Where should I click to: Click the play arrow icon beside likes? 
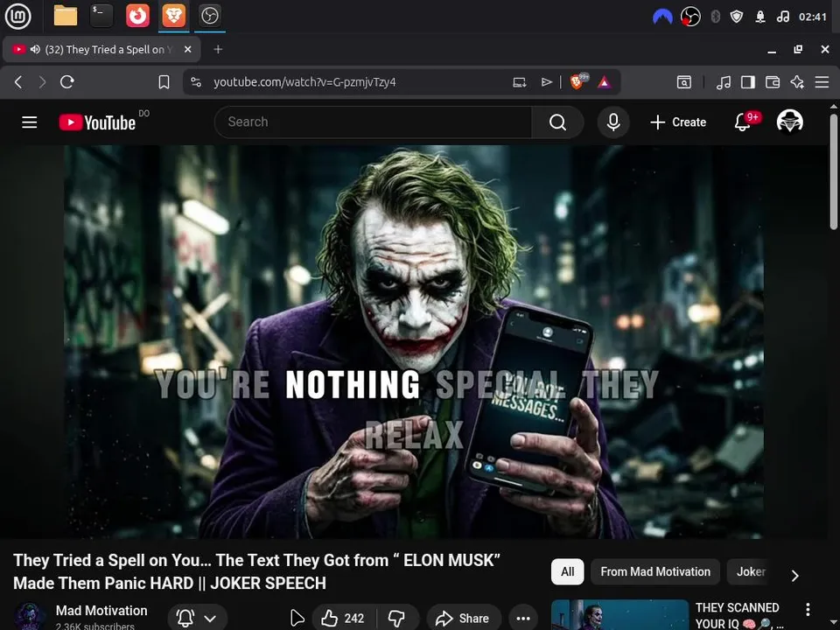point(297,619)
